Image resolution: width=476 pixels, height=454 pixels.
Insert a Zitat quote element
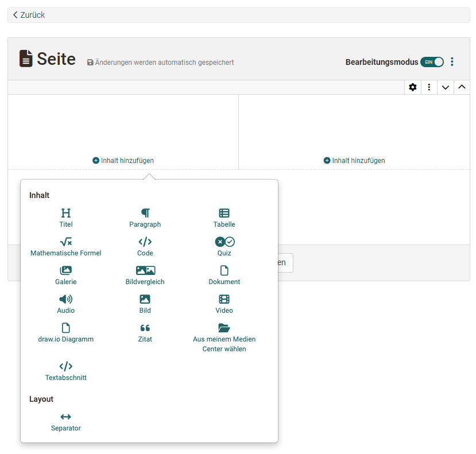145,333
